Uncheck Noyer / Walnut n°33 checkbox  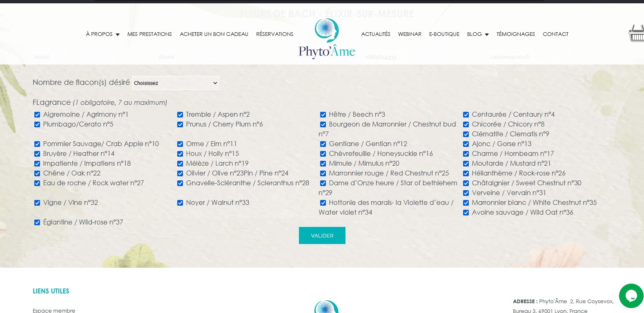click(x=180, y=203)
